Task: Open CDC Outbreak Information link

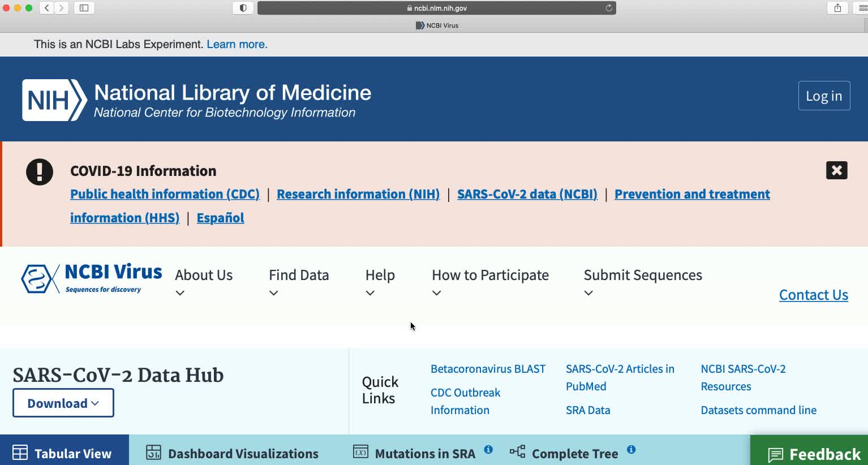Action: 466,401
